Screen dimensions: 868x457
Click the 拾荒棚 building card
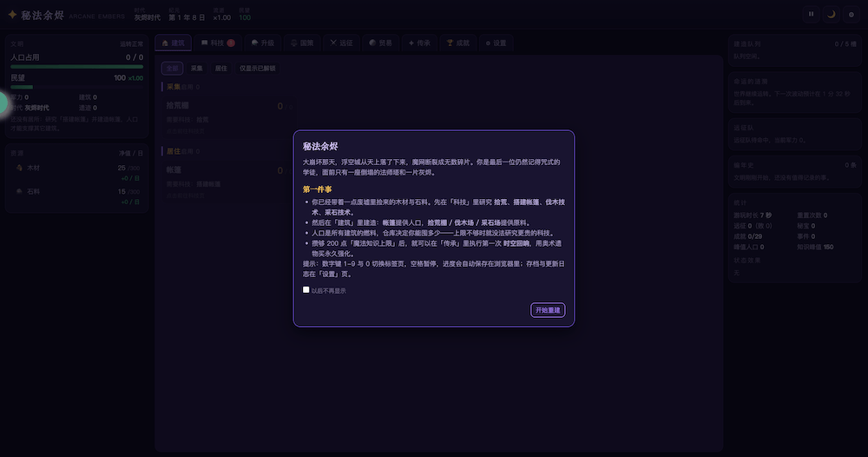pyautogui.click(x=229, y=117)
